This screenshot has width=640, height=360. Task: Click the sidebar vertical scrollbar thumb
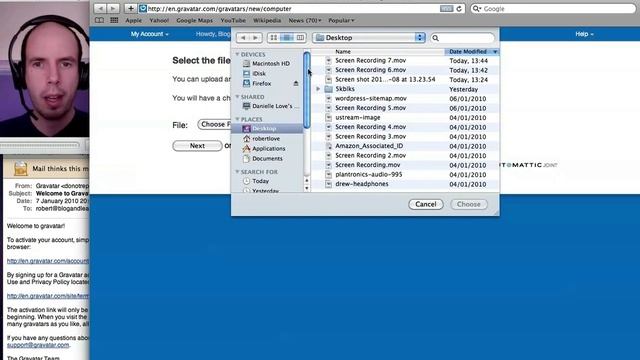click(x=307, y=90)
